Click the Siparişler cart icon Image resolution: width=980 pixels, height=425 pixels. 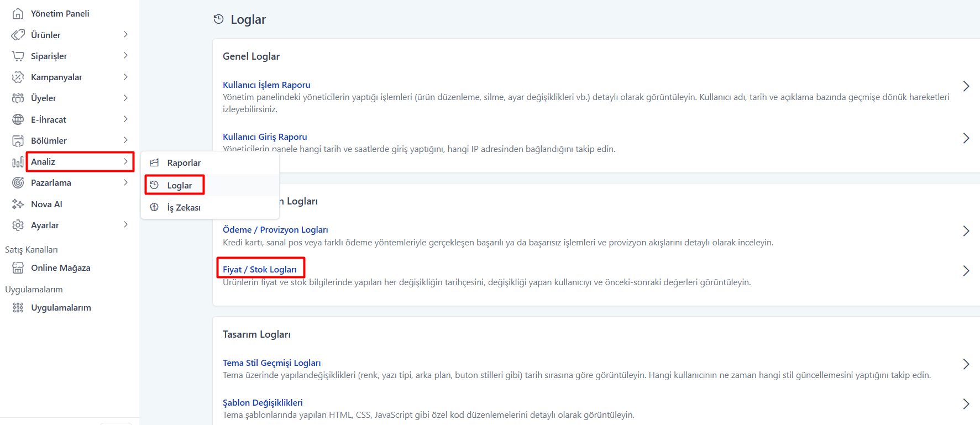tap(18, 56)
